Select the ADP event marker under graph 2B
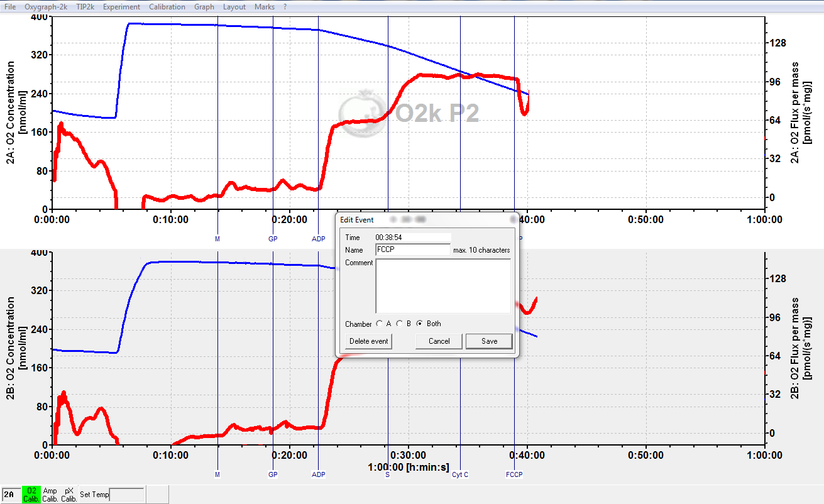Viewport: 824px width, 504px height. click(319, 474)
